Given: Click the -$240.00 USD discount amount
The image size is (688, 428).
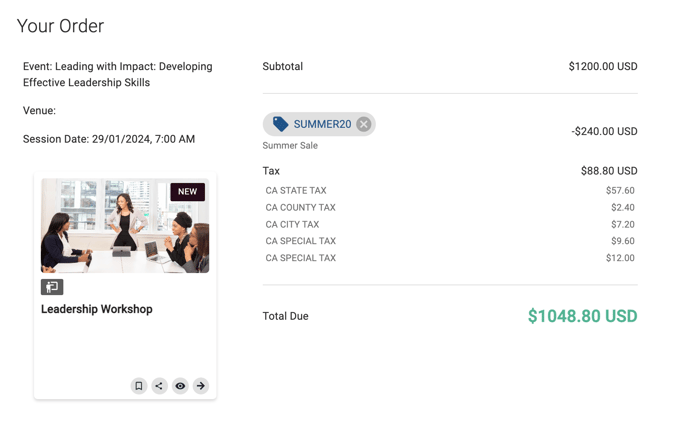Looking at the screenshot, I should (x=604, y=131).
